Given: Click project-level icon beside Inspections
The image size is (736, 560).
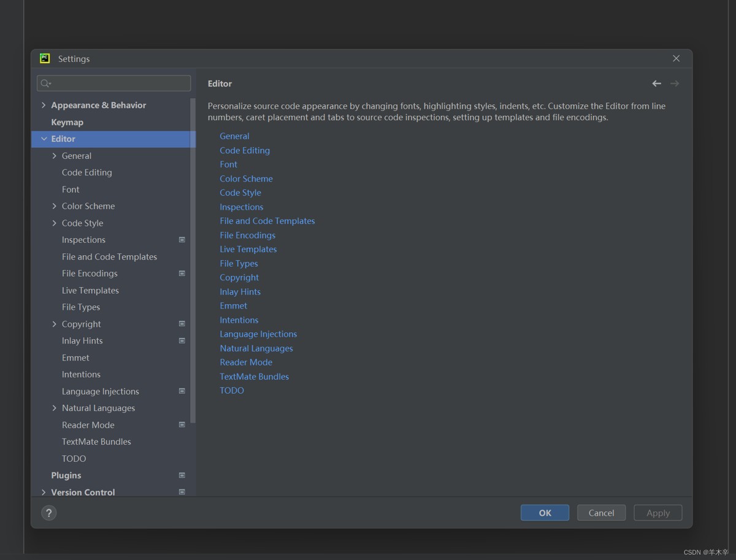Looking at the screenshot, I should pos(182,240).
